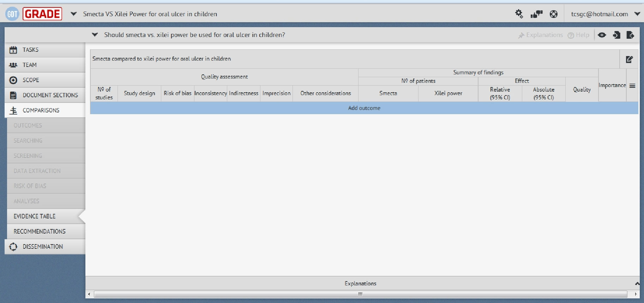
Task: Click the 'Smecta' patients column header
Action: (x=388, y=93)
